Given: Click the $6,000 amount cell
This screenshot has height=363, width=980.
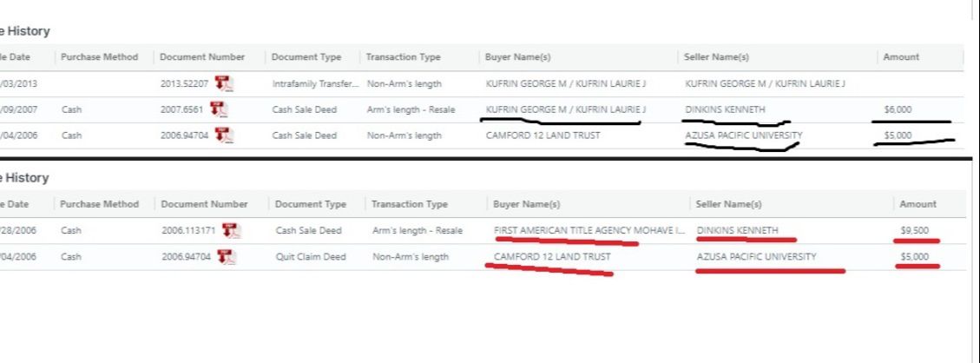Looking at the screenshot, I should click(x=898, y=109).
